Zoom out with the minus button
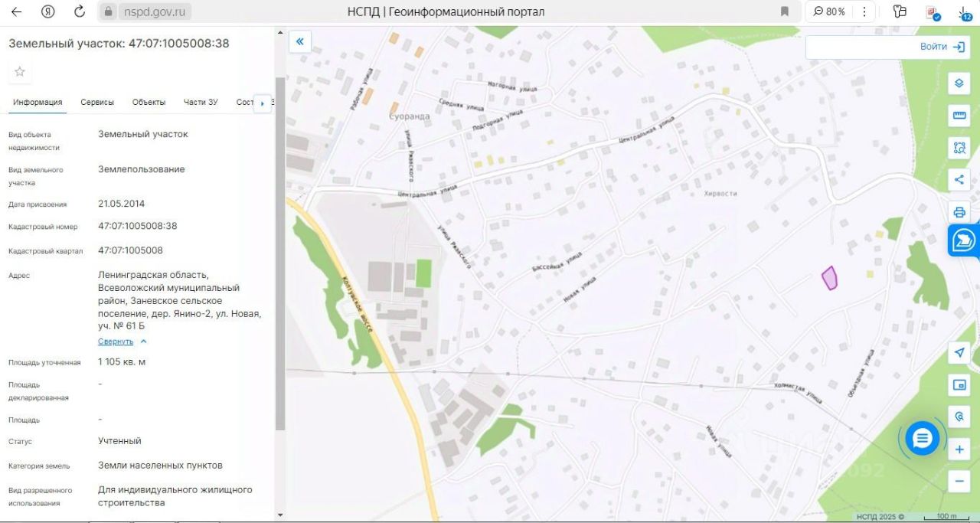The width and height of the screenshot is (980, 523). [x=959, y=482]
